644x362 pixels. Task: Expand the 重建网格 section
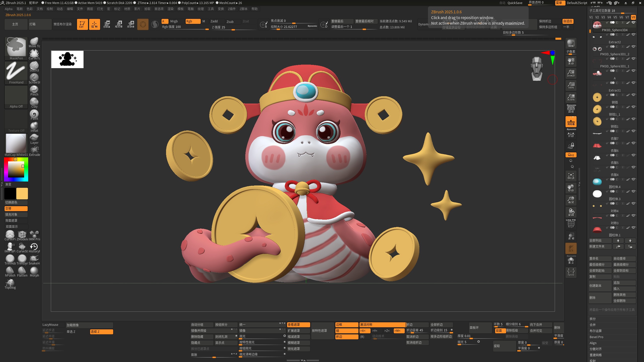tap(596, 355)
